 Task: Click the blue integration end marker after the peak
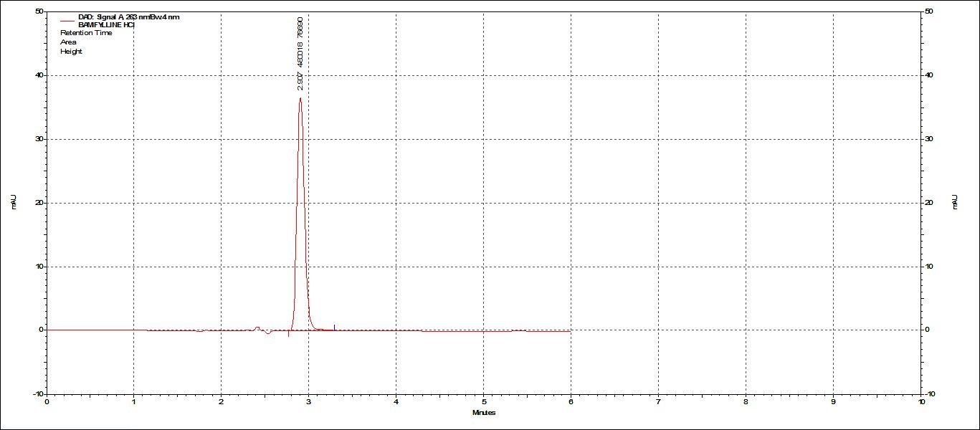pyautogui.click(x=334, y=327)
